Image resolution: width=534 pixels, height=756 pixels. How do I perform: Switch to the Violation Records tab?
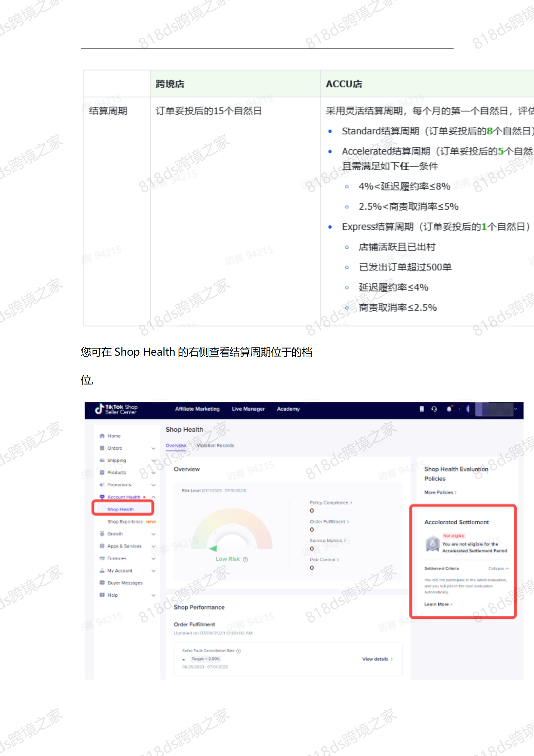click(x=215, y=446)
